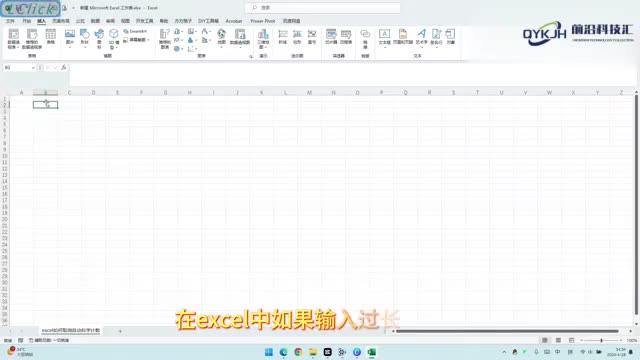Screen dimensions: 640x360
Task: Insert Pictures from the ribbon
Action: click(70, 38)
